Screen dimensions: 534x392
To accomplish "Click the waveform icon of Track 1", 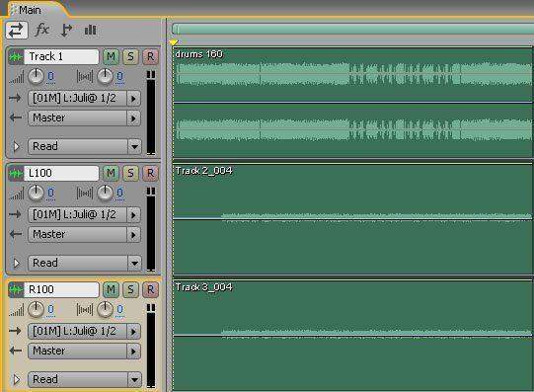I will coord(16,56).
